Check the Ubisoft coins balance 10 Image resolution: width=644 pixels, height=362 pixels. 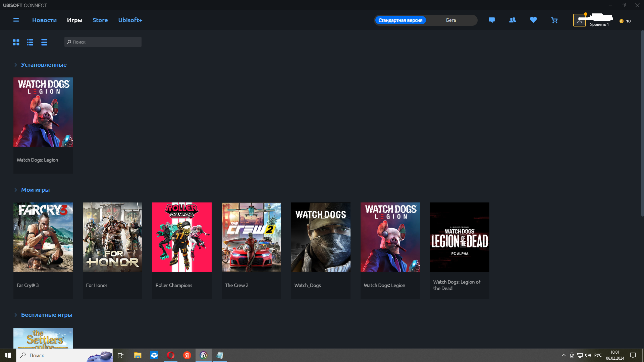(625, 21)
